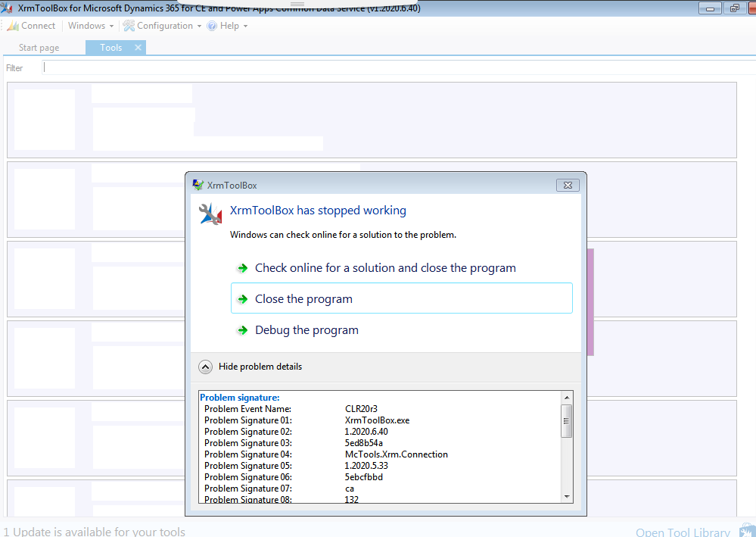Click the Problem signature heading text
This screenshot has width=756, height=537.
click(240, 398)
